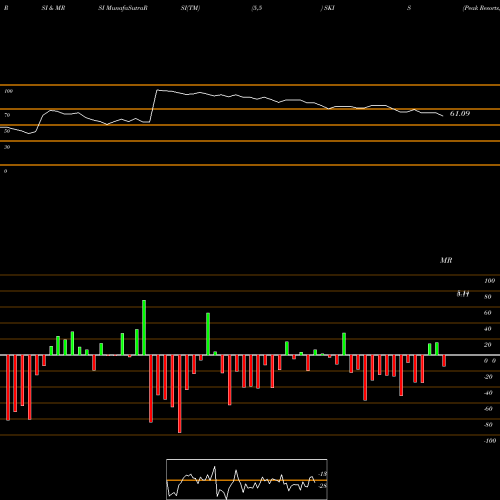This screenshot has width=500, height=500.
Task: Click the MR axis label '-60'
Action: [488, 409]
